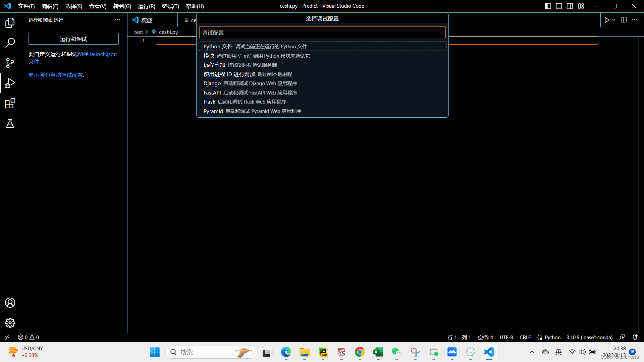Open the Explorer view in activity bar

point(10,23)
